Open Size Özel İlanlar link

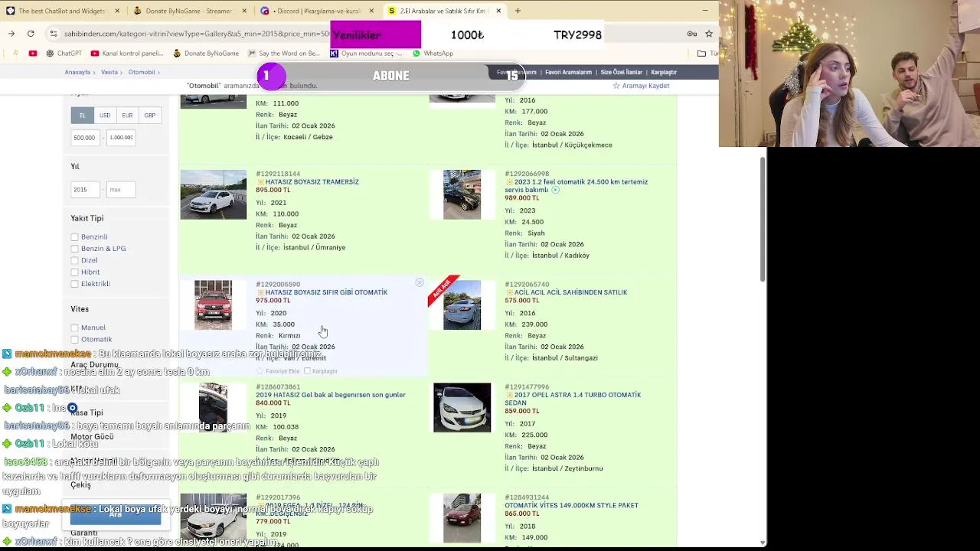click(622, 73)
